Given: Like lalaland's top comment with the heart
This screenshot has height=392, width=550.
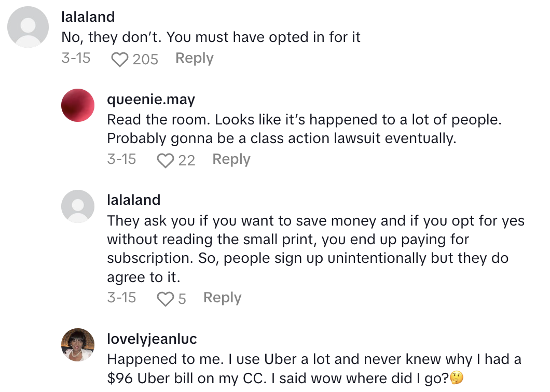Looking at the screenshot, I should coord(119,59).
